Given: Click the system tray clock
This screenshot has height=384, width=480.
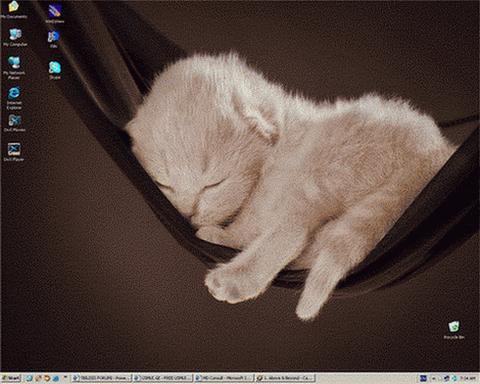Looking at the screenshot, I should click(x=467, y=378).
